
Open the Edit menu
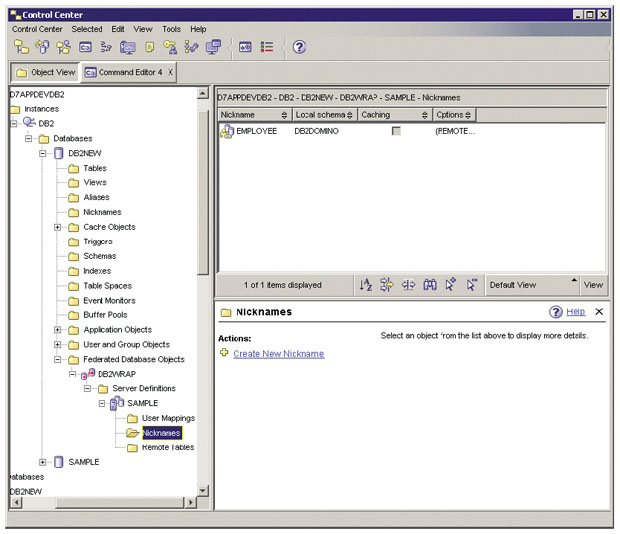tap(118, 29)
